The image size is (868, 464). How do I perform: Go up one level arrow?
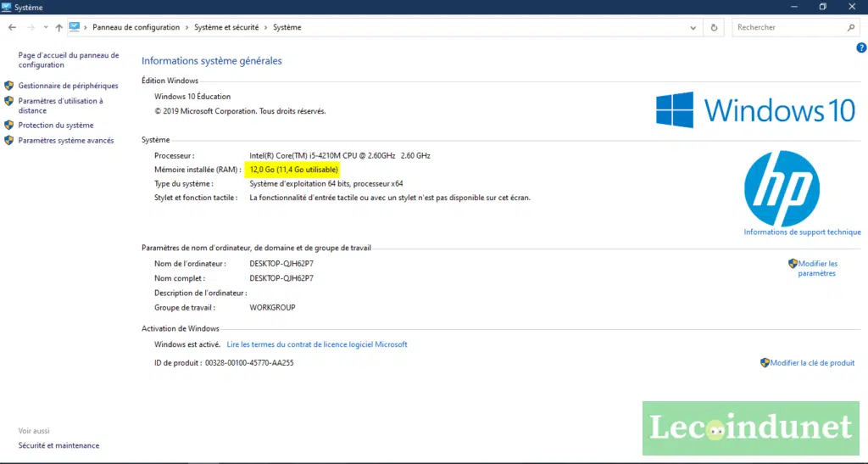58,27
